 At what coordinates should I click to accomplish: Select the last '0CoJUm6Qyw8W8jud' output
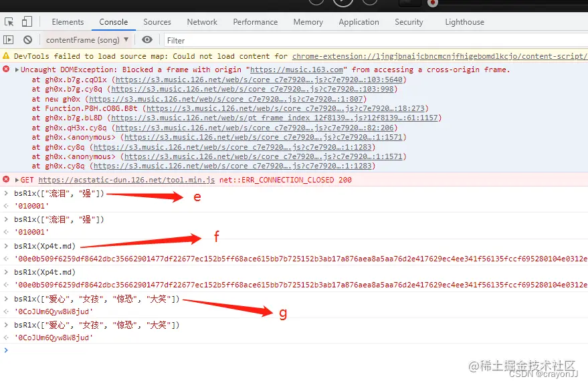tap(54, 338)
